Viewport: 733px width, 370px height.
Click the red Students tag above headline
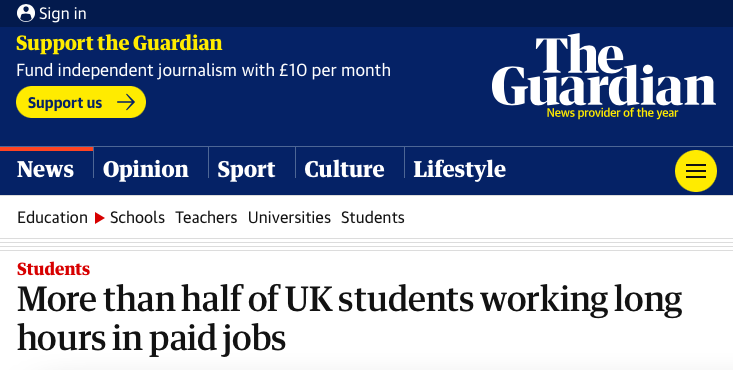point(53,269)
